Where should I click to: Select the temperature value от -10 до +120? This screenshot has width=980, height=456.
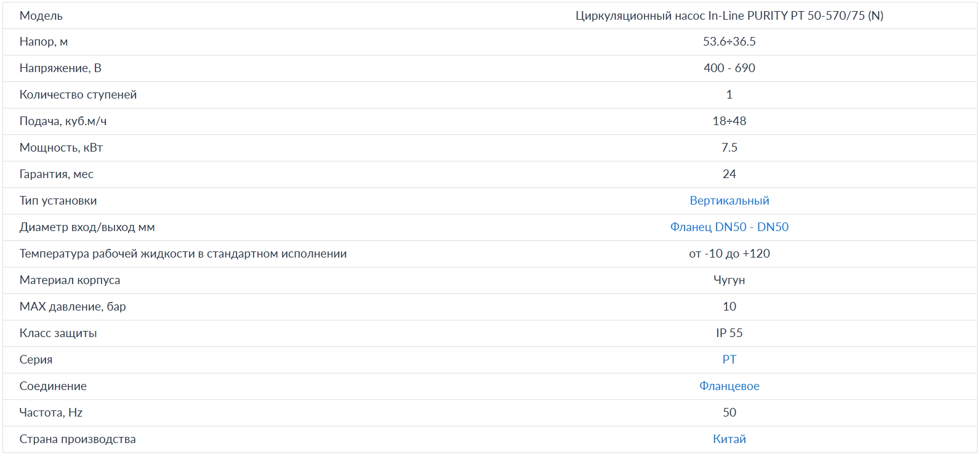point(729,254)
